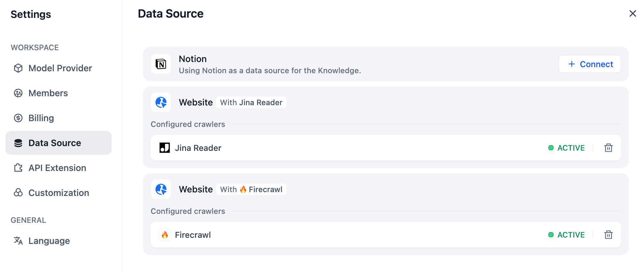Click the Notion logo icon
Image resolution: width=644 pixels, height=273 pixels.
tap(161, 64)
